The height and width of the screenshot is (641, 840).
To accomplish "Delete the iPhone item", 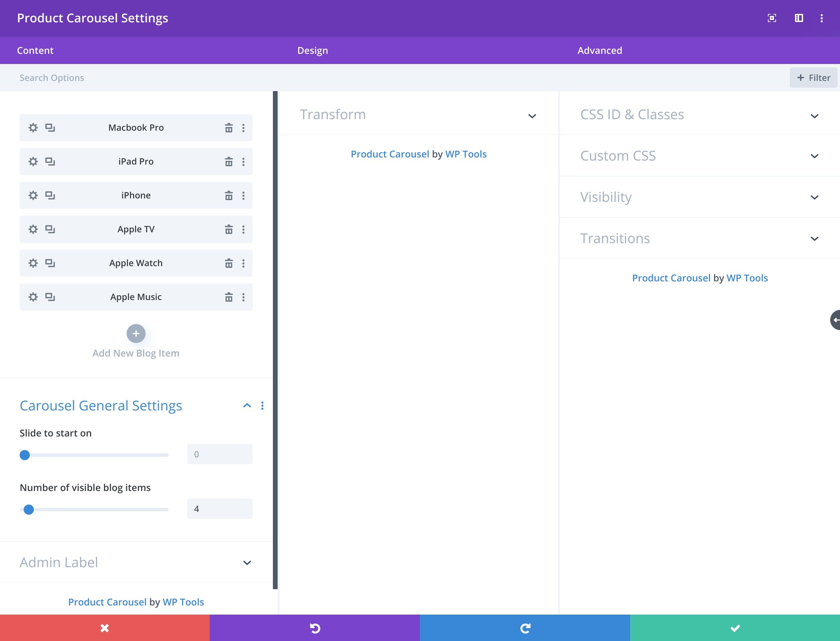I will click(229, 196).
